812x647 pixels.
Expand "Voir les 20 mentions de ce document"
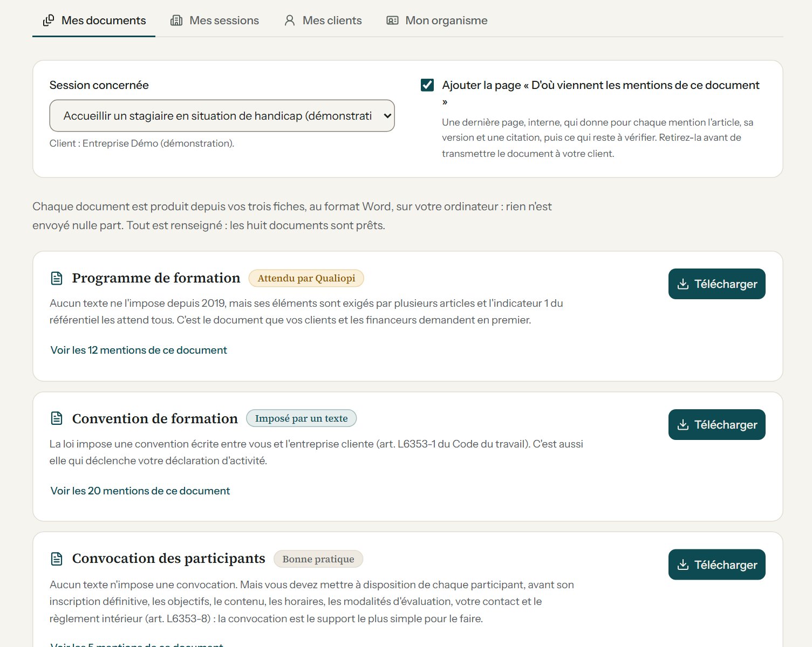click(140, 491)
